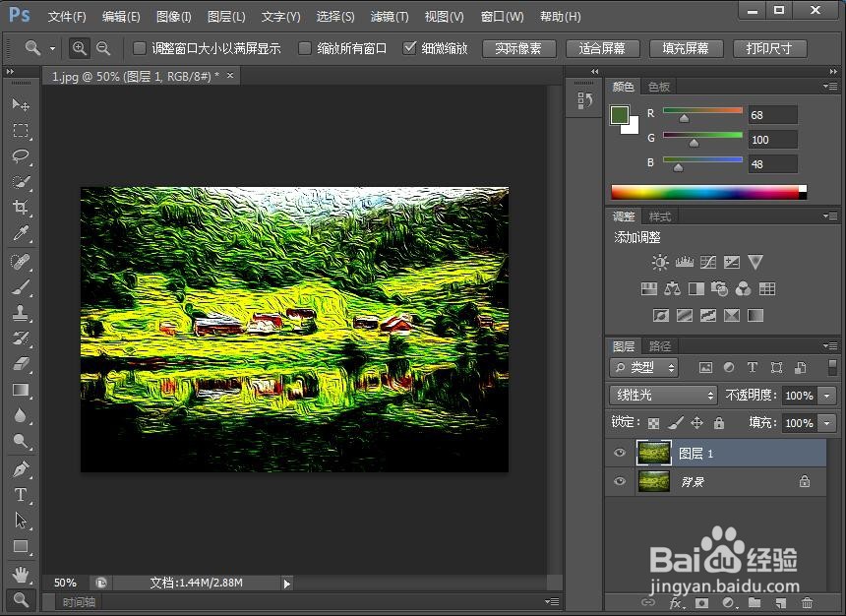The image size is (846, 616).
Task: Open the 图像(I) menu
Action: 174,17
